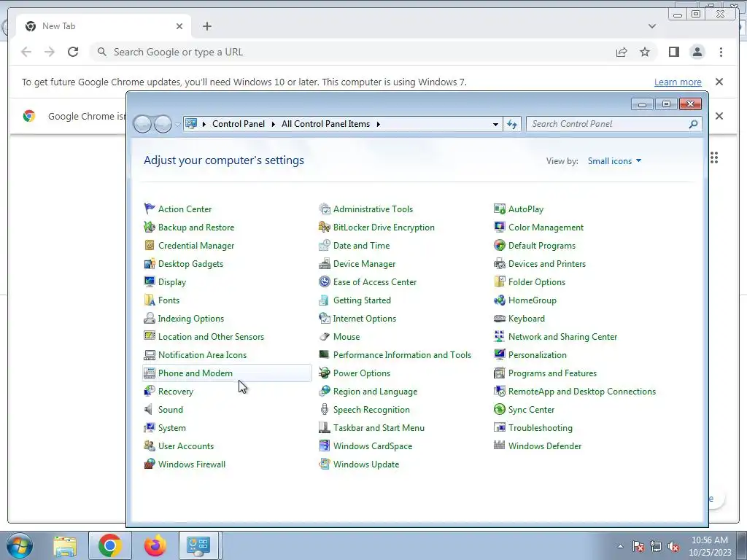Screen dimensions: 747x560
Task: Open Windows Explorer from taskbar
Action: (65, 545)
